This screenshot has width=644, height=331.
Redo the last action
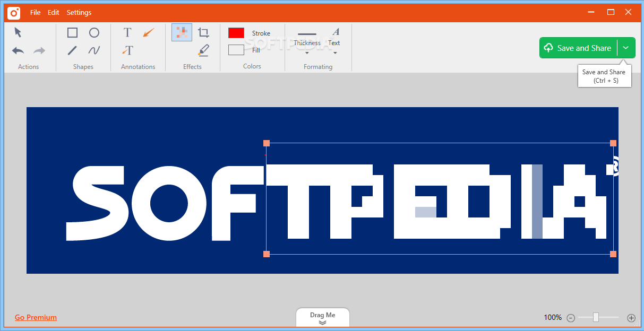click(39, 51)
